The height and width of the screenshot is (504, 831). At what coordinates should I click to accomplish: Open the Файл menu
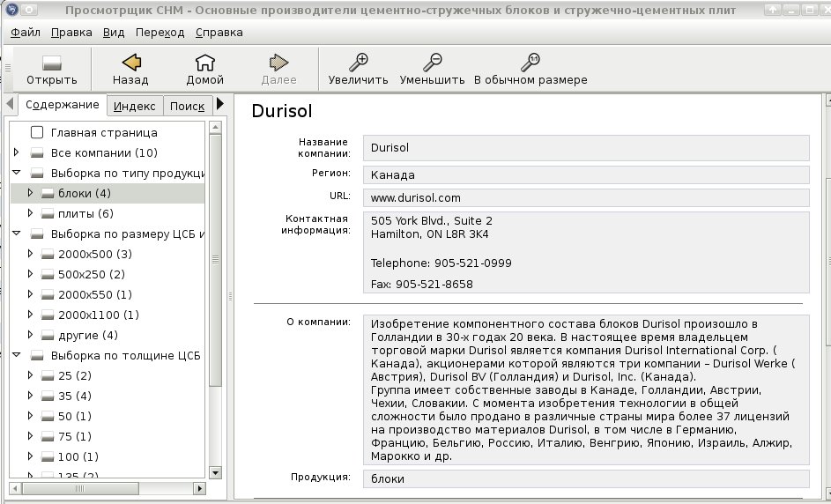point(26,33)
